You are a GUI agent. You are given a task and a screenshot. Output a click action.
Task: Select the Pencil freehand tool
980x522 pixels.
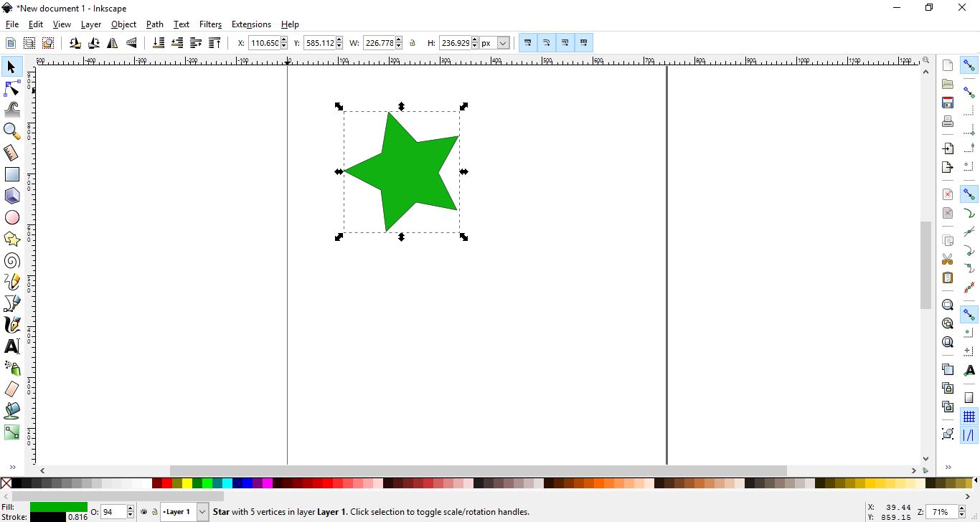[11, 282]
